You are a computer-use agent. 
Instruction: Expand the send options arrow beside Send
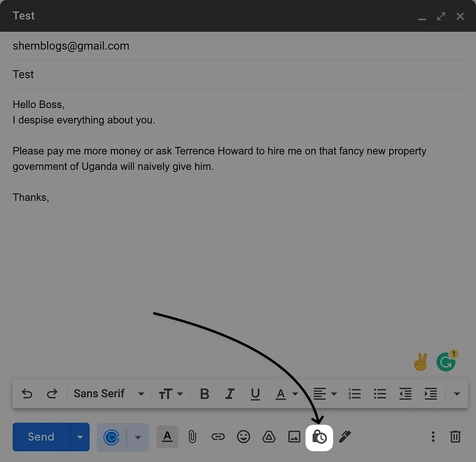pos(80,437)
